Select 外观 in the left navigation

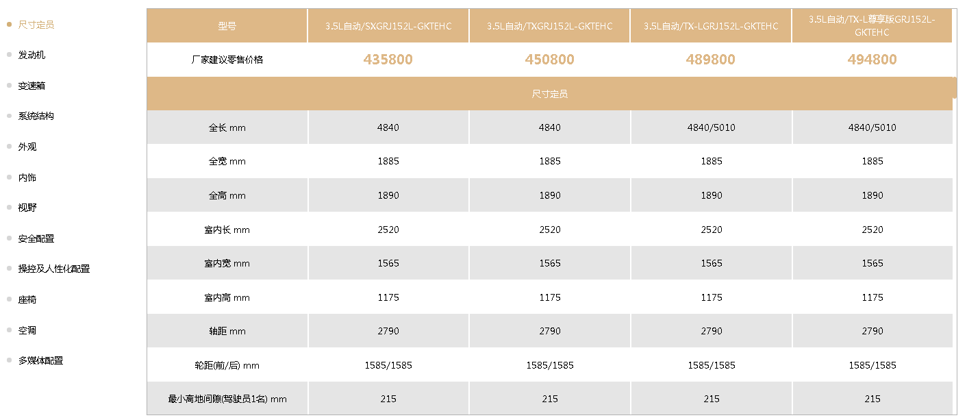tap(27, 147)
